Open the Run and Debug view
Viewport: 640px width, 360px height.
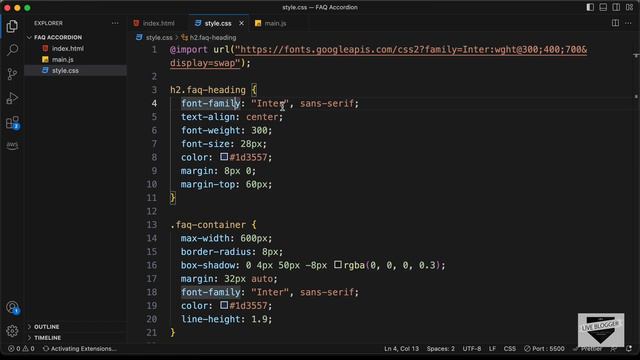(12, 98)
